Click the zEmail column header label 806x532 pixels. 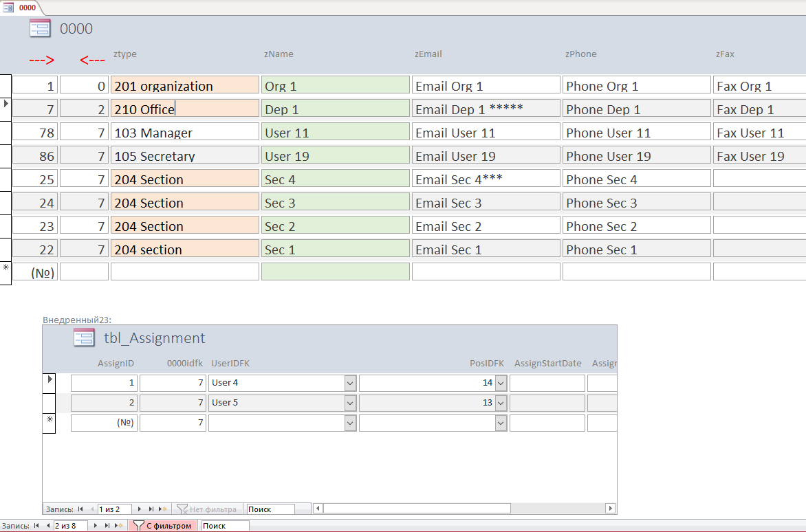click(x=428, y=54)
